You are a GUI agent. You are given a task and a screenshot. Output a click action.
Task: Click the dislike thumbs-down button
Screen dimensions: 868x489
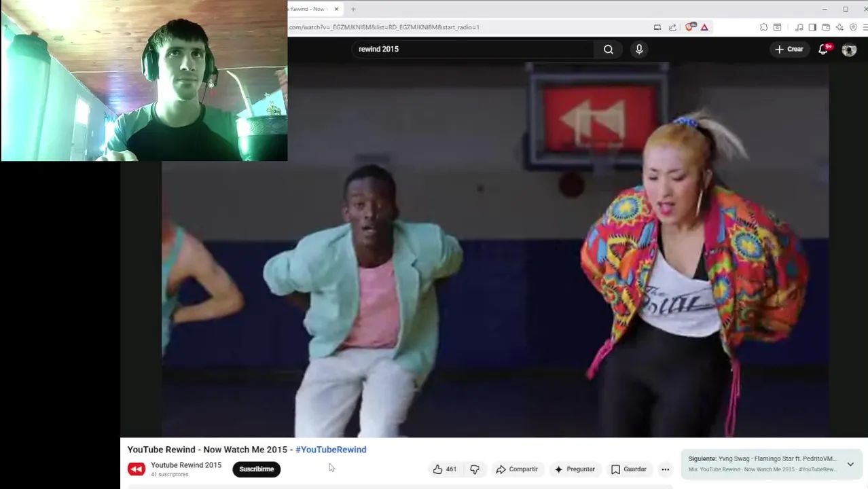475,469
